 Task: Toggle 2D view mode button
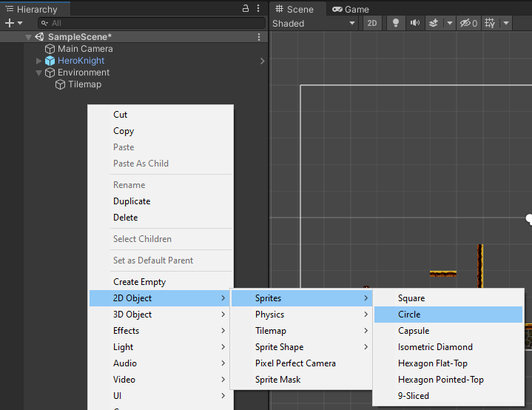(x=372, y=23)
